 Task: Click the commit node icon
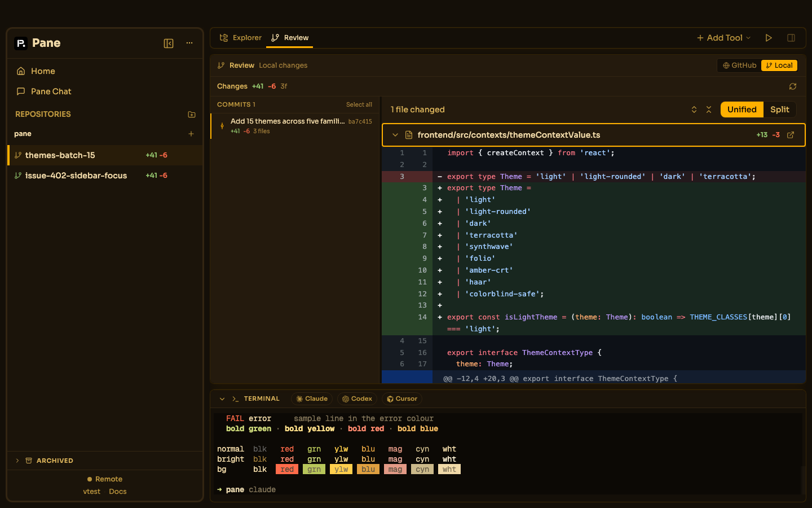click(222, 126)
